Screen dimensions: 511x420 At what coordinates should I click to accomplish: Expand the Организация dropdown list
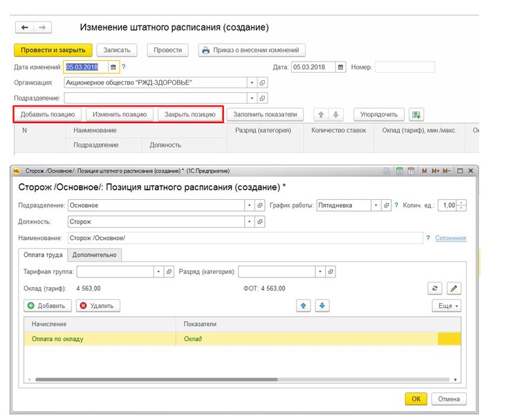[252, 82]
